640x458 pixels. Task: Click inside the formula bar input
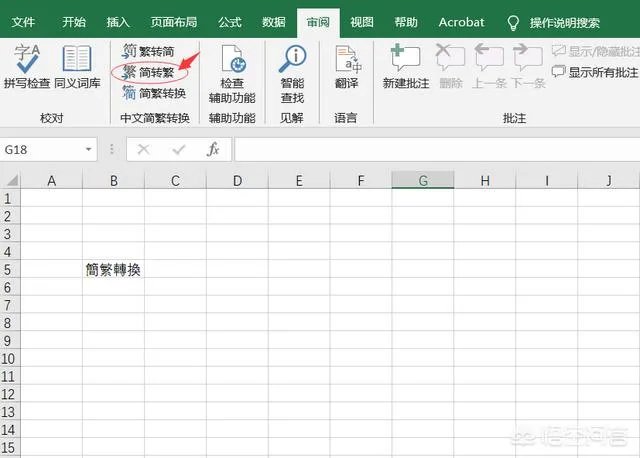pyautogui.click(x=437, y=149)
